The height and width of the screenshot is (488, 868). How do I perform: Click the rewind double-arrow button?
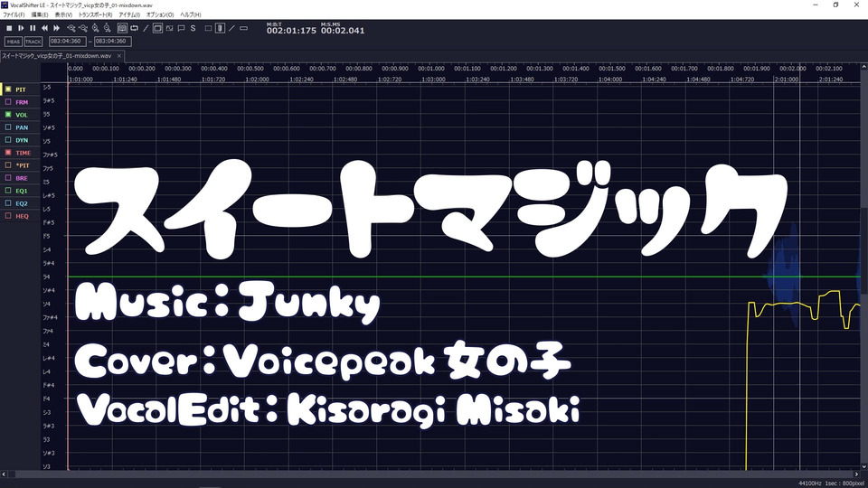pyautogui.click(x=45, y=28)
